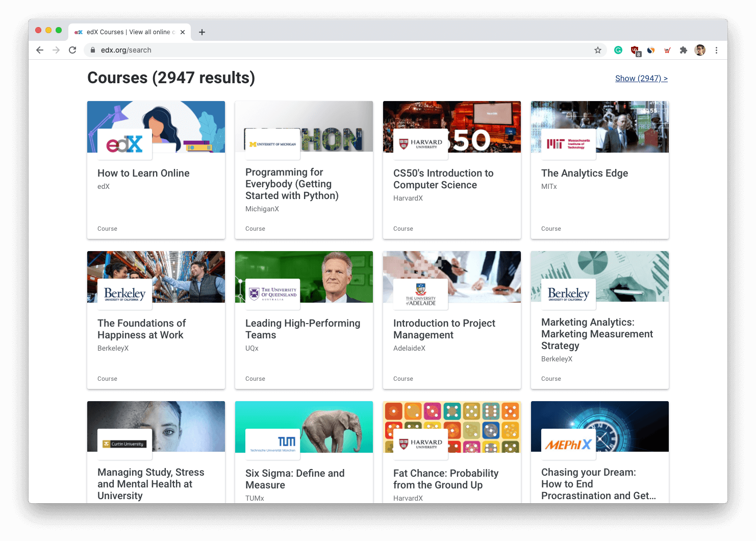This screenshot has width=756, height=541.
Task: Open Foundations of Happiness at Work
Action: click(x=141, y=329)
